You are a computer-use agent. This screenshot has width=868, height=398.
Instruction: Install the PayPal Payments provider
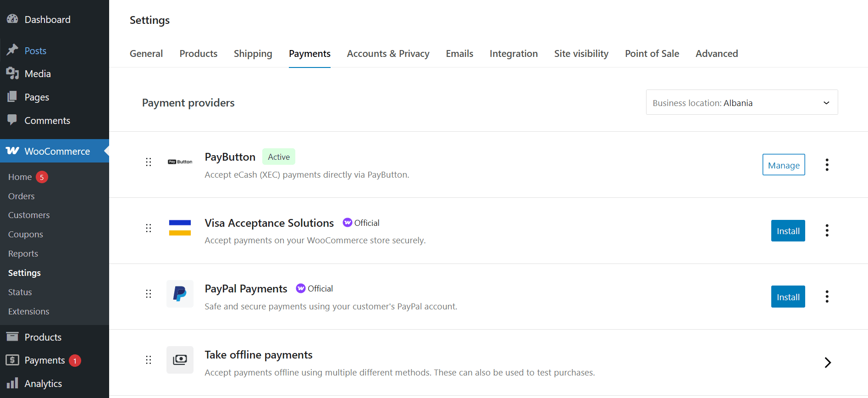pyautogui.click(x=788, y=297)
